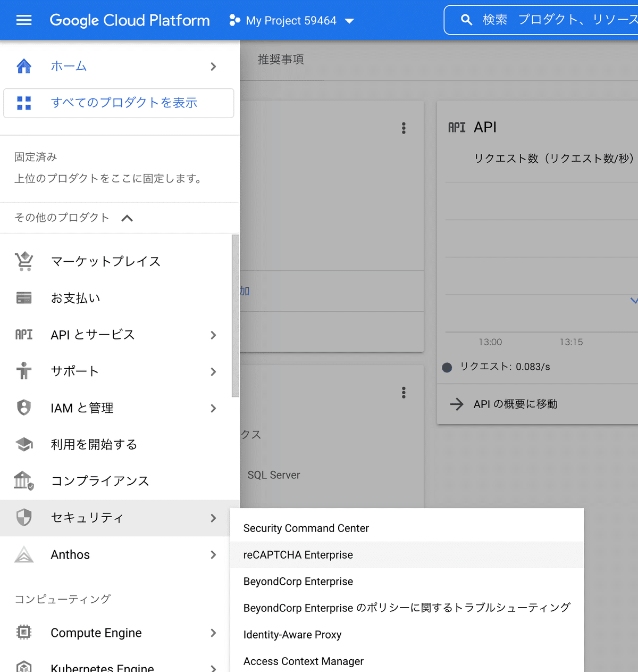638x672 pixels.
Task: Click the Compute Engine chip icon
Action: pos(24,632)
